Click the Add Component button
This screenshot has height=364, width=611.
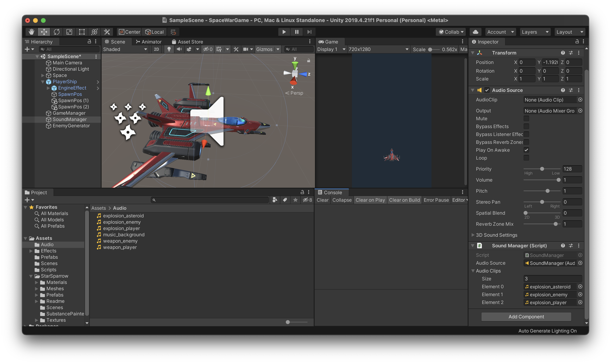(x=526, y=317)
